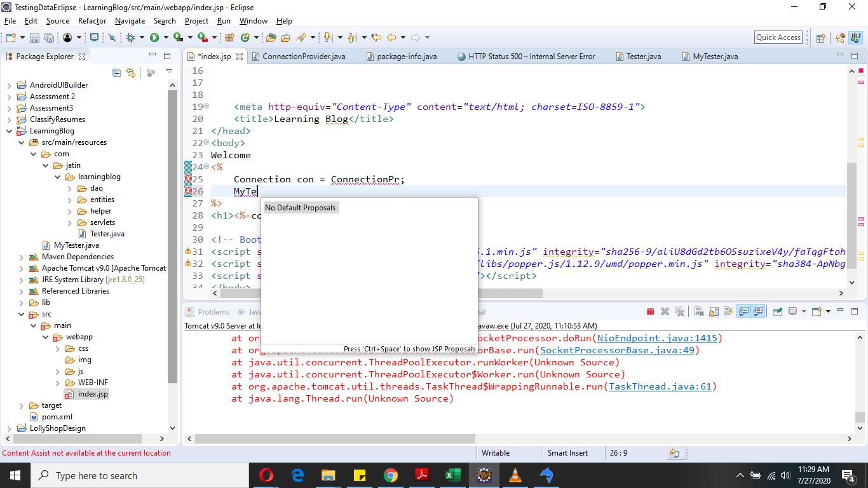The image size is (868, 488).
Task: Click inside the Quick Access field
Action: point(778,37)
